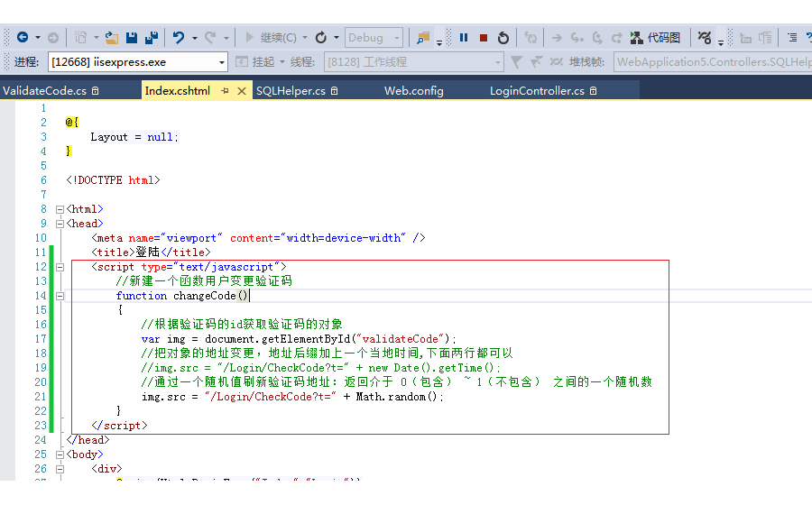Pause debugging with the break all icon
This screenshot has width=812, height=505.
464,37
